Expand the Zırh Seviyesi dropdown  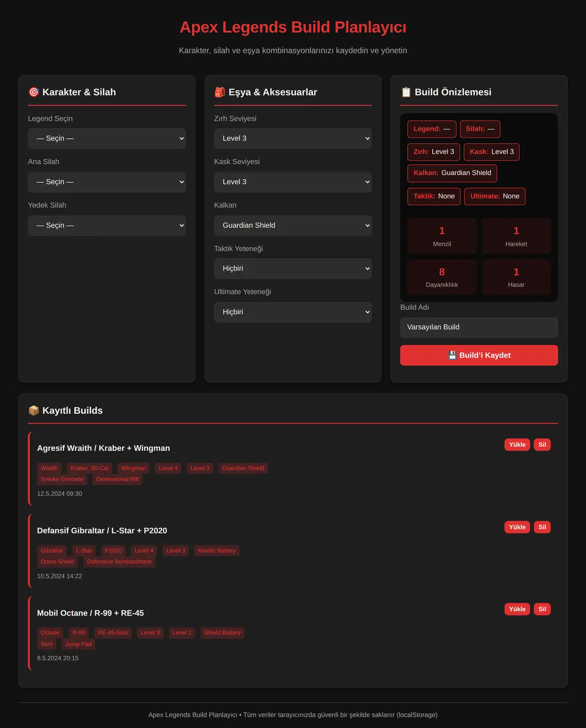pyautogui.click(x=293, y=139)
